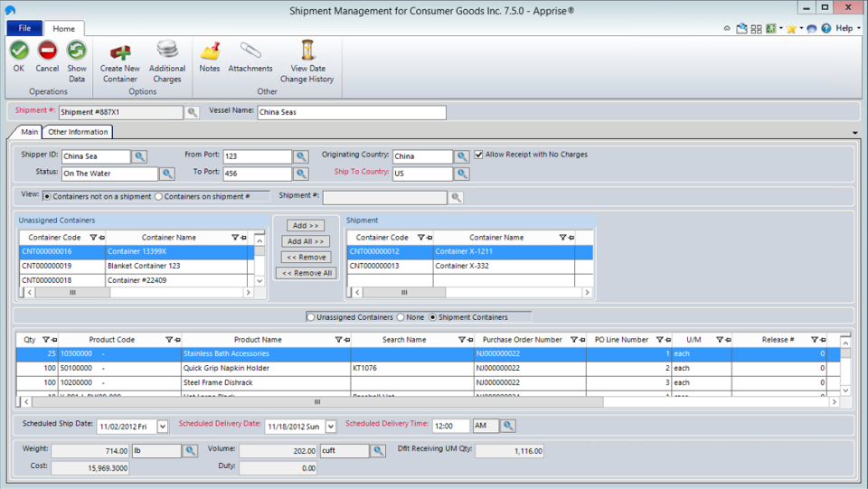Screen dimensions: 868x489
Task: Expand tab overflow arrow at right
Action: coord(855,133)
